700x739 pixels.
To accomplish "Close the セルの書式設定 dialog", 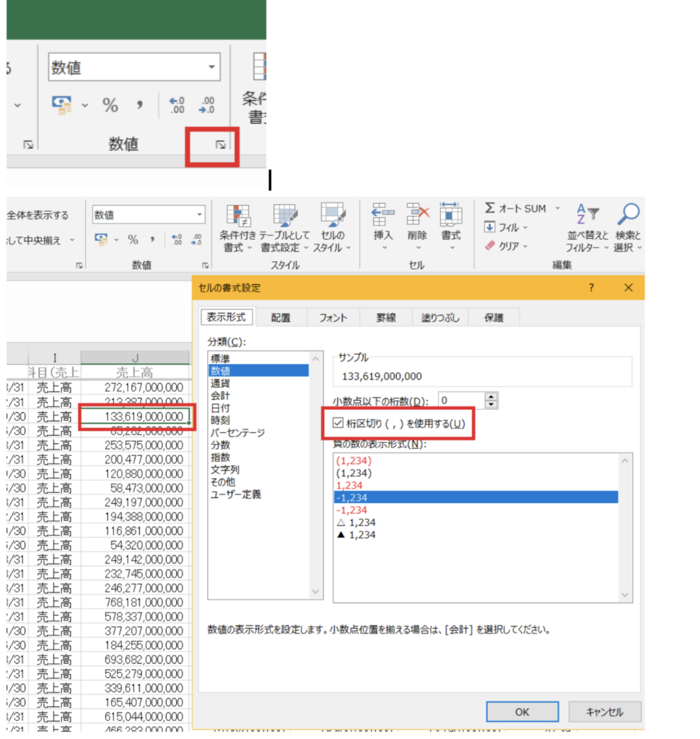I will click(629, 287).
